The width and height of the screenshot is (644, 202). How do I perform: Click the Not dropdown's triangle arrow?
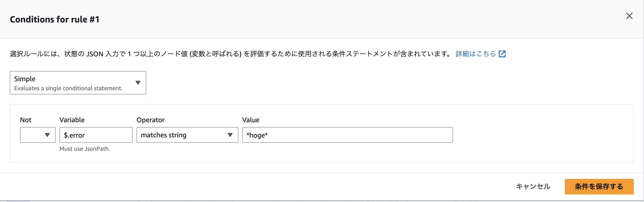tap(47, 135)
